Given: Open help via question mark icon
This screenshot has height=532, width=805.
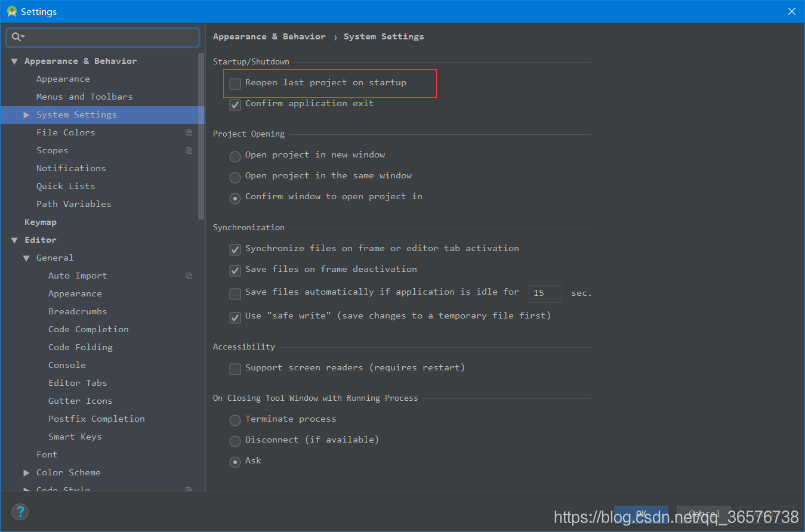Looking at the screenshot, I should click(x=20, y=511).
